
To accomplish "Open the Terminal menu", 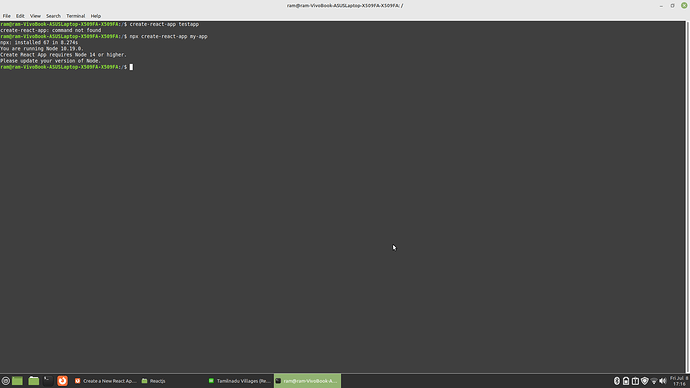I will click(76, 16).
